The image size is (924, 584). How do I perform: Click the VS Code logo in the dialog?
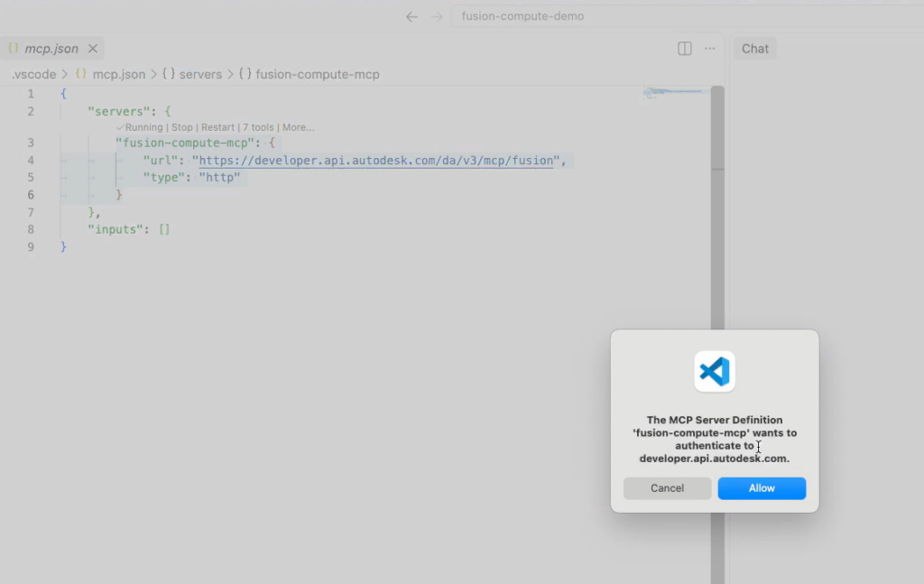point(715,371)
